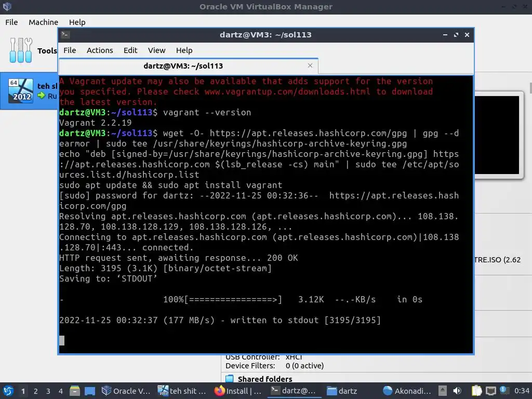532x399 pixels.
Task: Activate the dartz@ terminal taskbar entry
Action: click(294, 391)
